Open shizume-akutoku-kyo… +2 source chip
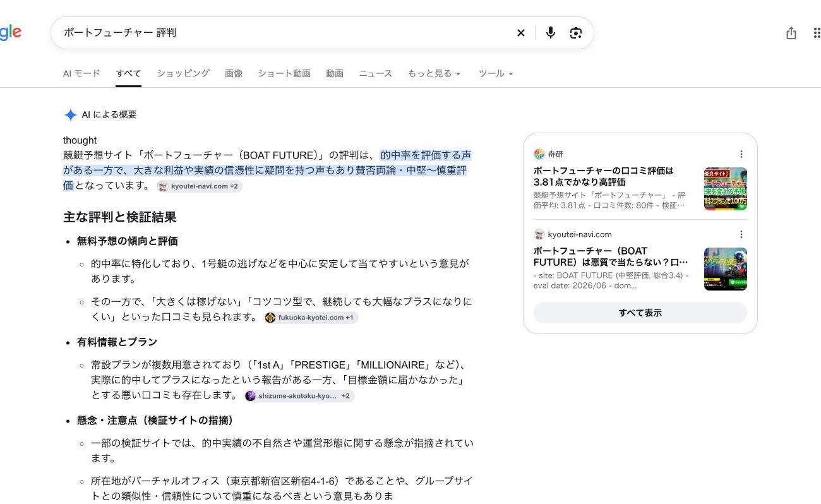This screenshot has height=504, width=821. pyautogui.click(x=299, y=396)
